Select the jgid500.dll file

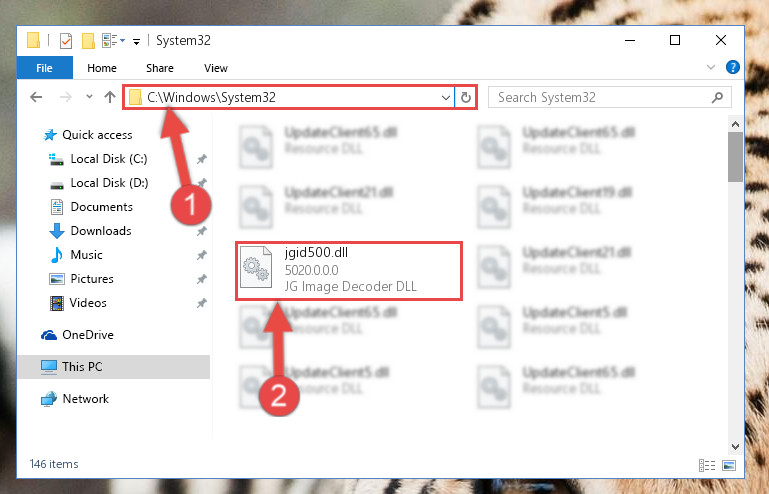pyautogui.click(x=349, y=270)
